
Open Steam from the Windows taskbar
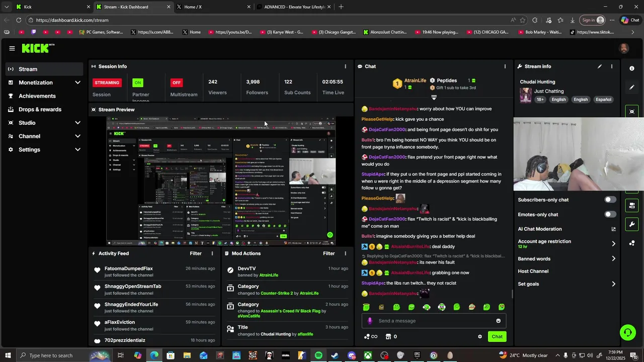(x=335, y=355)
